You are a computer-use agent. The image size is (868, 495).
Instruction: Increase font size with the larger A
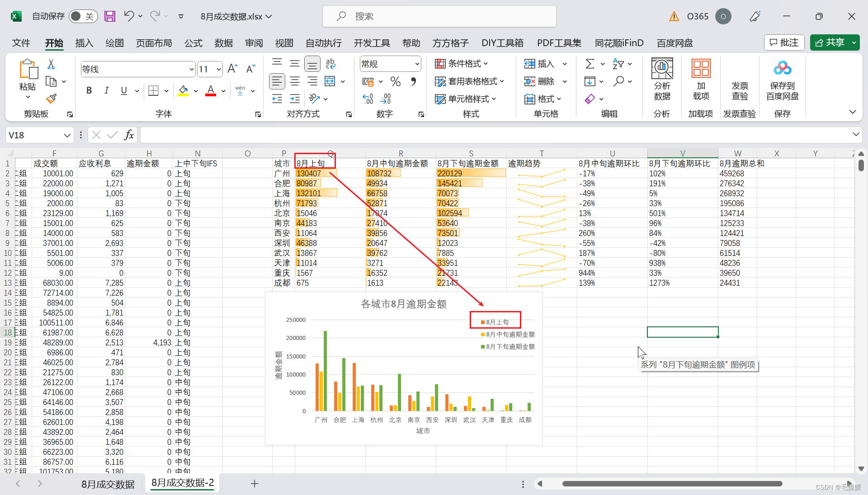point(232,69)
